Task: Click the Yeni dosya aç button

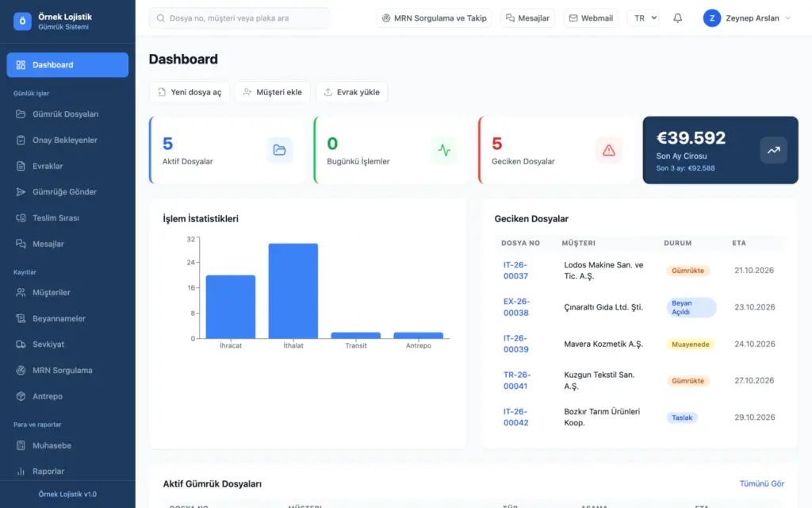Action: click(x=190, y=92)
